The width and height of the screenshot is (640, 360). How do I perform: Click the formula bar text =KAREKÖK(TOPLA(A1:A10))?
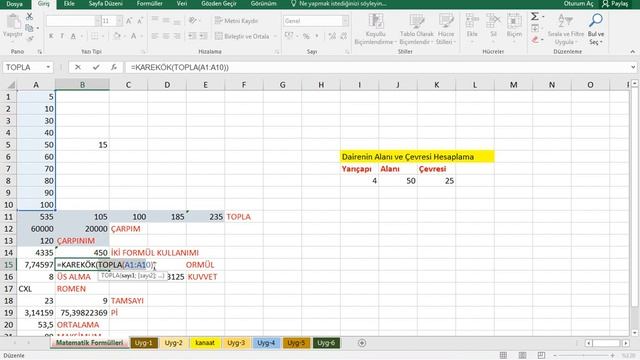180,67
